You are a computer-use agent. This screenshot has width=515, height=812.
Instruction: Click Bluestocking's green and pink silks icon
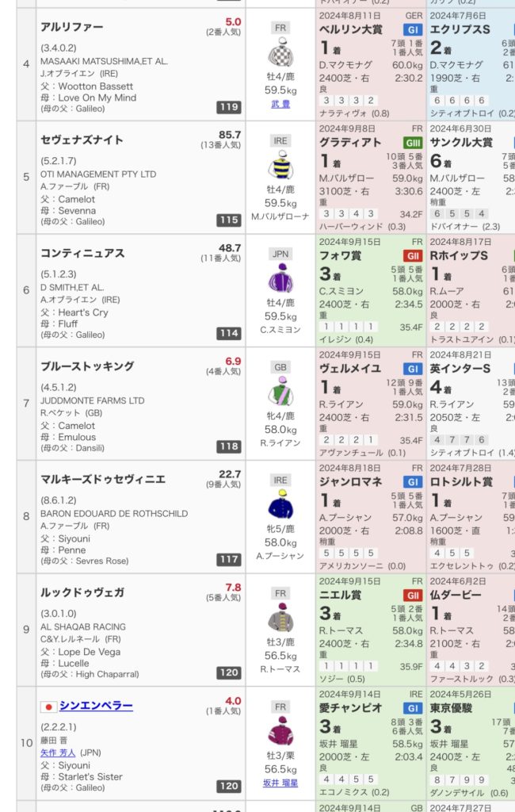click(280, 393)
